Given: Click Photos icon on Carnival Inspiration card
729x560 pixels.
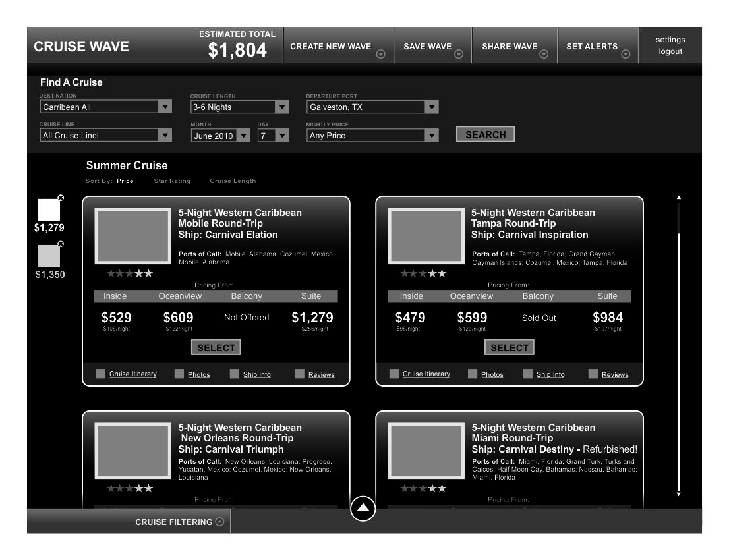Looking at the screenshot, I should (473, 374).
